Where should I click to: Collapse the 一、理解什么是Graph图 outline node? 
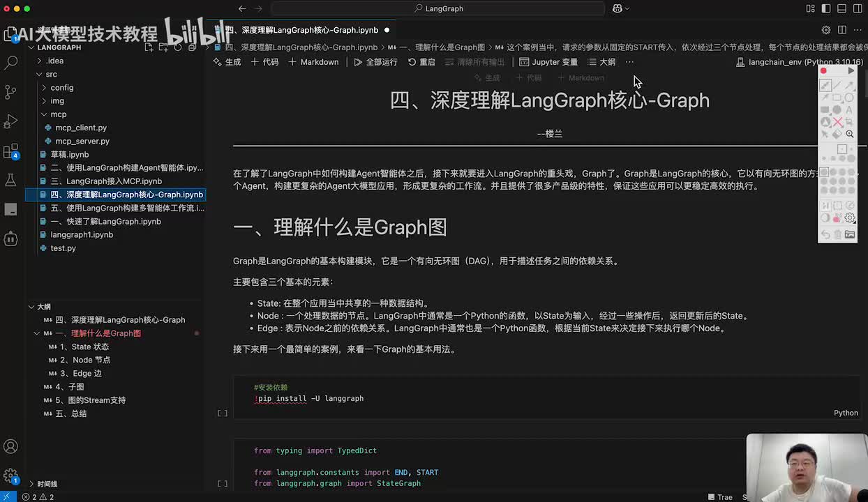coord(38,333)
